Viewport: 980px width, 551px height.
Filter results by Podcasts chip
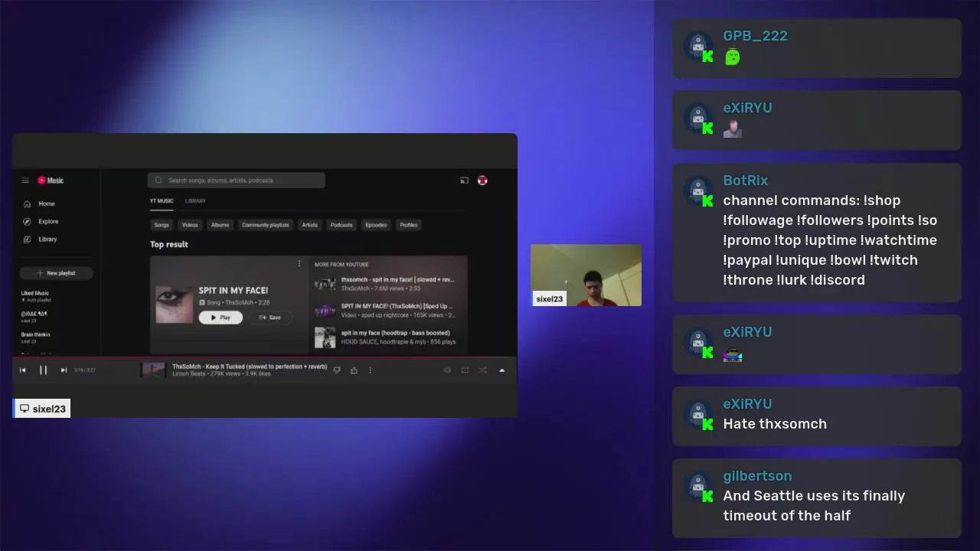tap(341, 225)
